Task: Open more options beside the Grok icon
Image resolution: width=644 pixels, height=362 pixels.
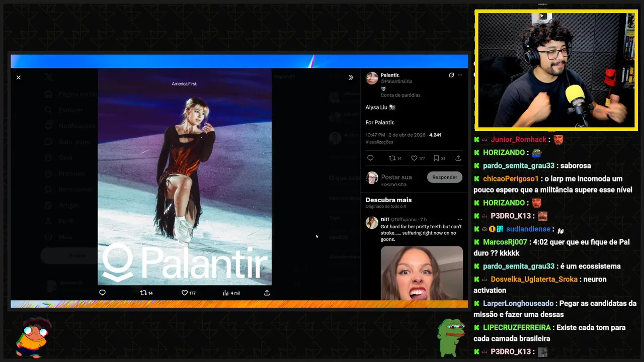Action: coord(460,75)
